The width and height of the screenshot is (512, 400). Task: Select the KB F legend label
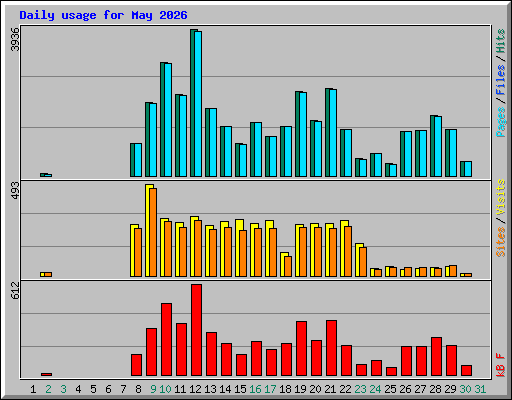[x=500, y=365]
